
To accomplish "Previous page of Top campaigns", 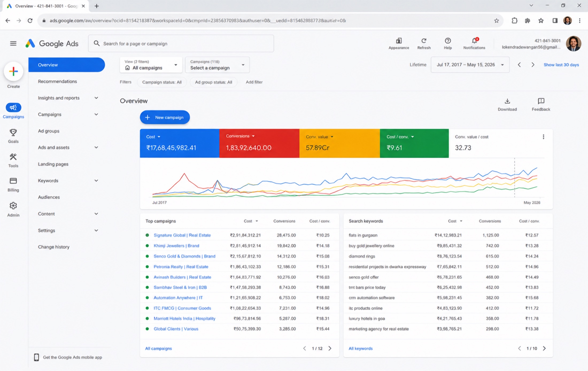I will click(304, 348).
